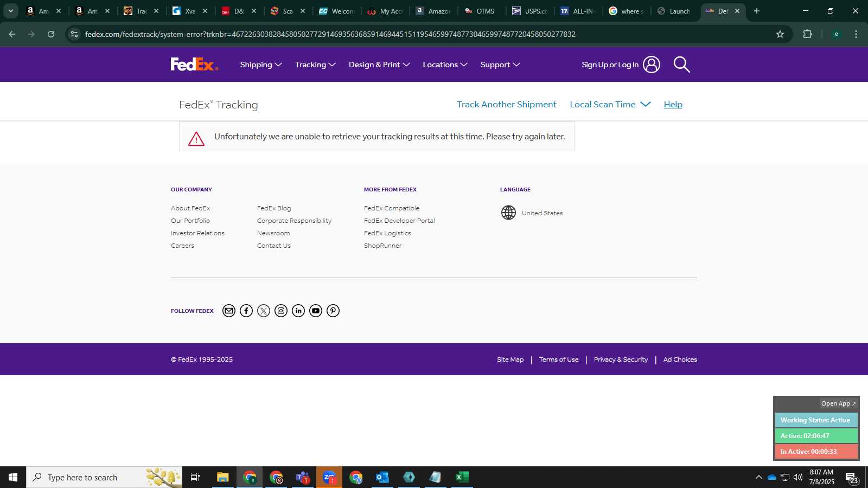Expand the Locations menu

445,65
